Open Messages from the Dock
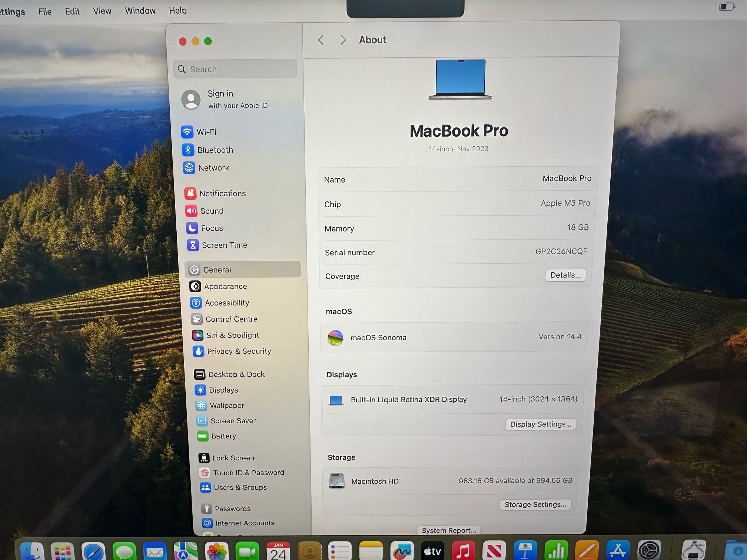This screenshot has height=560, width=747. pos(124,552)
